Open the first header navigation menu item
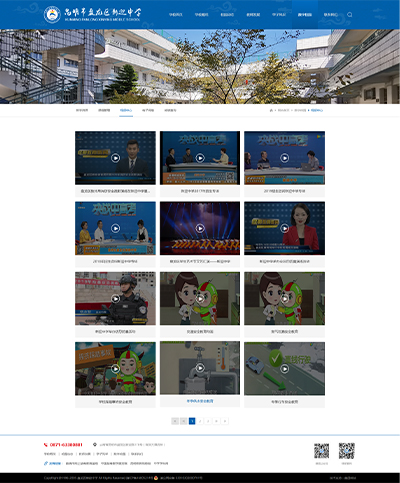The height and width of the screenshot is (483, 400). [176, 15]
